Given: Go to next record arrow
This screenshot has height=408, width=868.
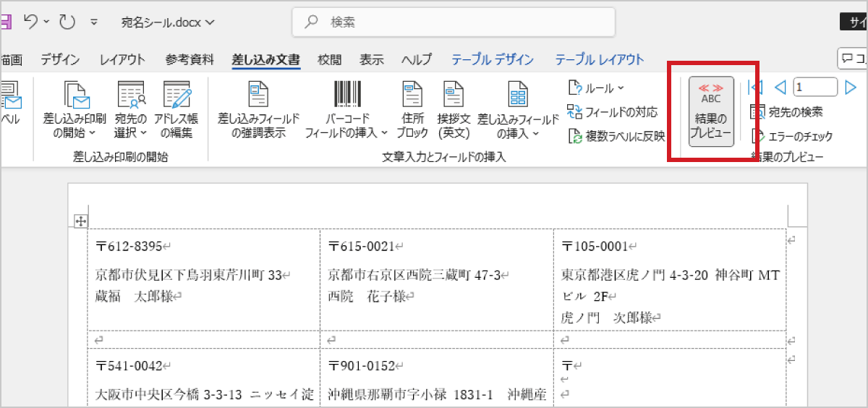Looking at the screenshot, I should pyautogui.click(x=851, y=88).
